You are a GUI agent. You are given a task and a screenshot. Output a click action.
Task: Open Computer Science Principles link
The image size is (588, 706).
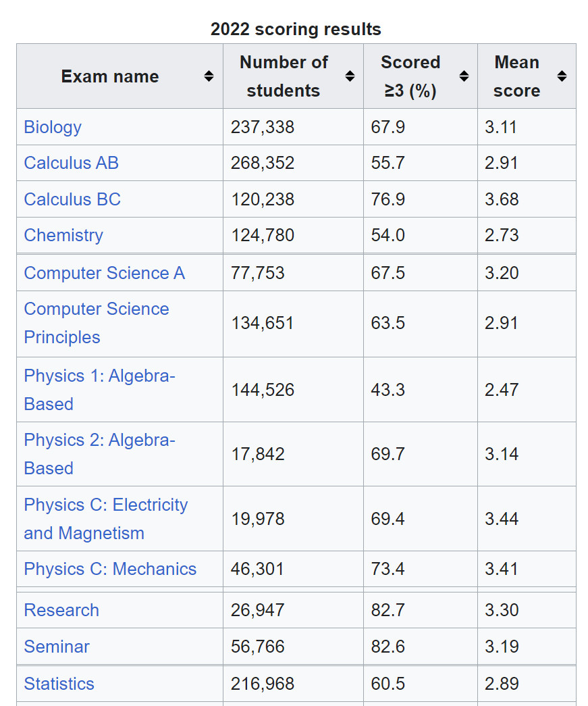(x=97, y=323)
